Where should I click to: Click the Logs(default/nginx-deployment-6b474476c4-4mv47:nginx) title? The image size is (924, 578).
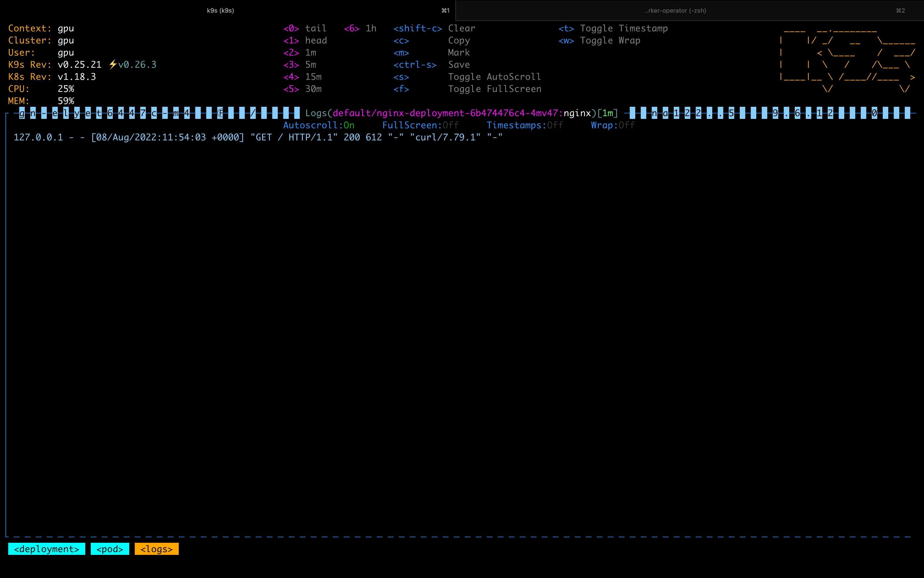450,113
